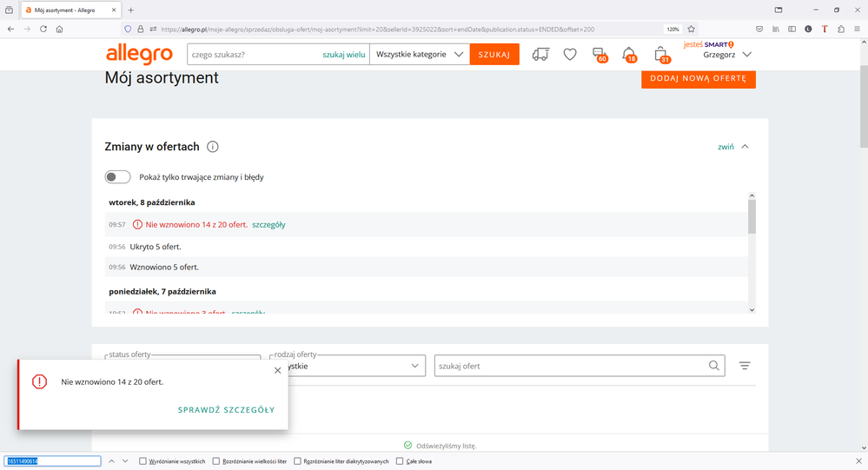The image size is (868, 470).
Task: Click DODAJ NOWĄ OFERTĘ button
Action: click(x=699, y=78)
